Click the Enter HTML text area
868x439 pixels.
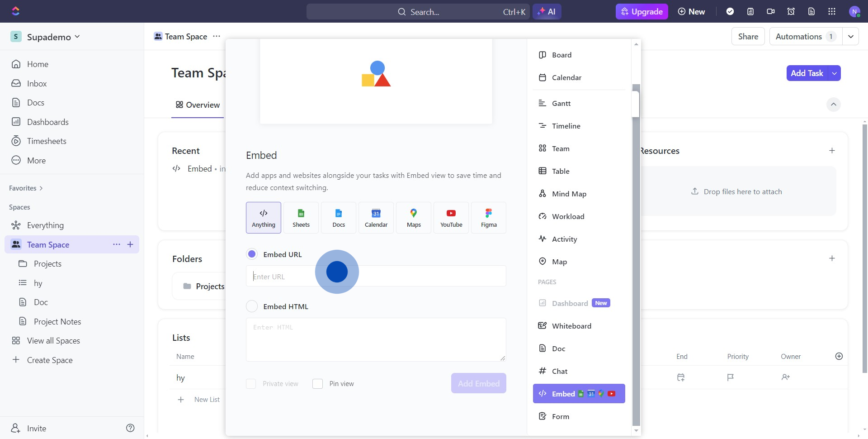[x=376, y=339]
